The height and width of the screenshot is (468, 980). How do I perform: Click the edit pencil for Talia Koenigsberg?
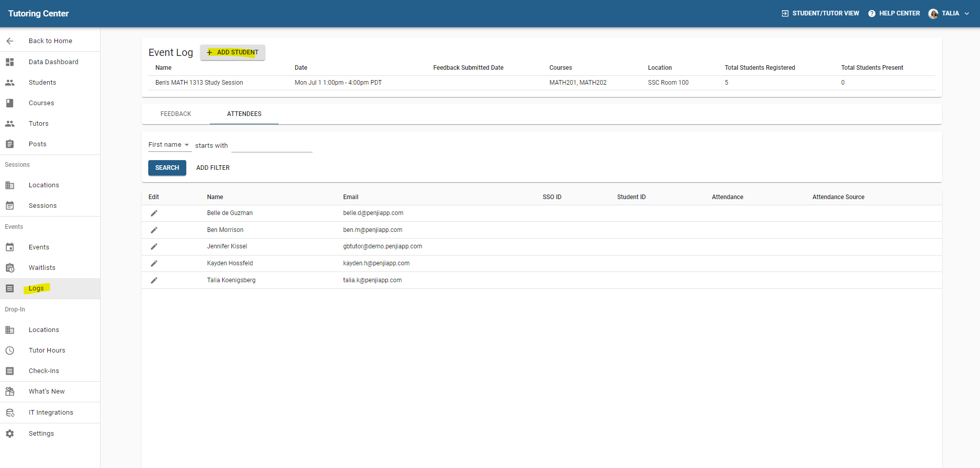coord(154,280)
